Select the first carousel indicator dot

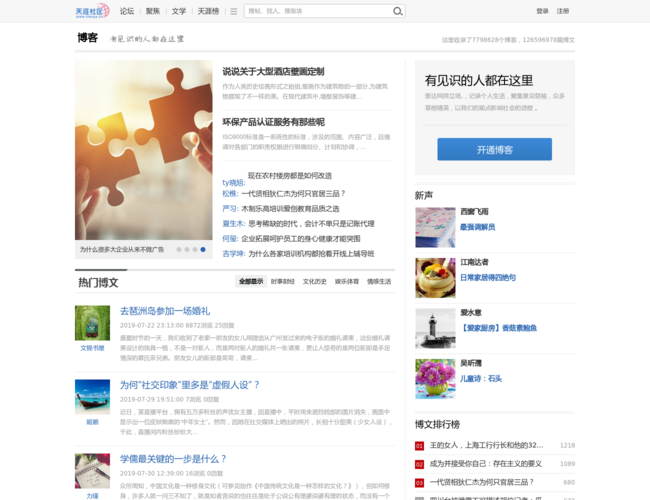pos(179,249)
